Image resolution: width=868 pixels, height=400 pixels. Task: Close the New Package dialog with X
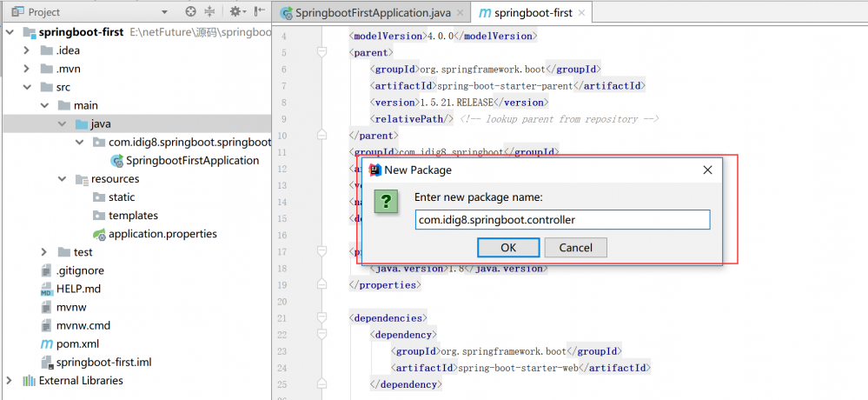point(707,170)
